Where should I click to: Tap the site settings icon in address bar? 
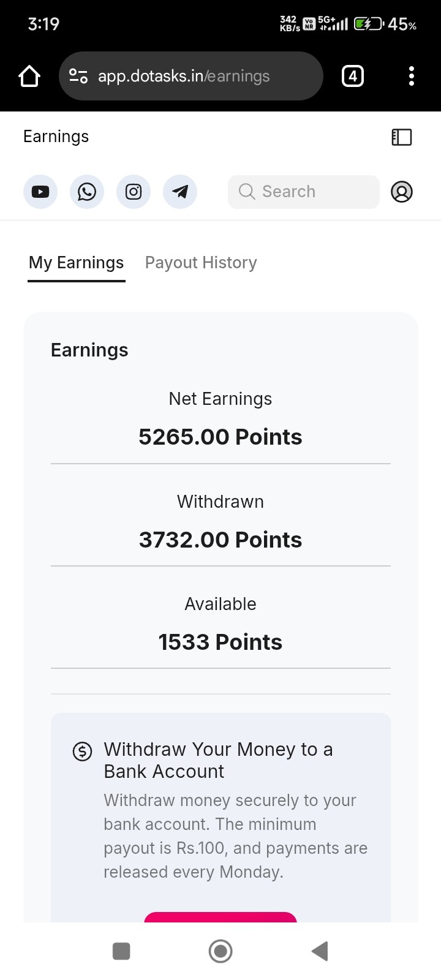78,76
